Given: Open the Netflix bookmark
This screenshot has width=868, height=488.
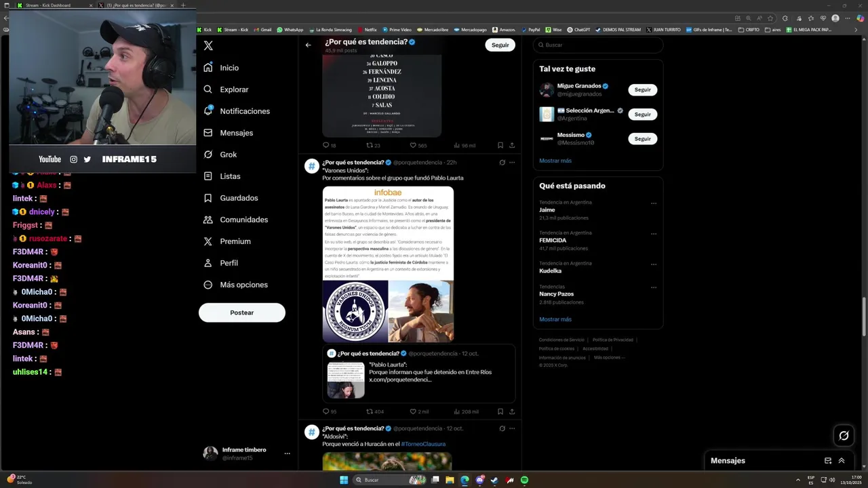Looking at the screenshot, I should (367, 30).
